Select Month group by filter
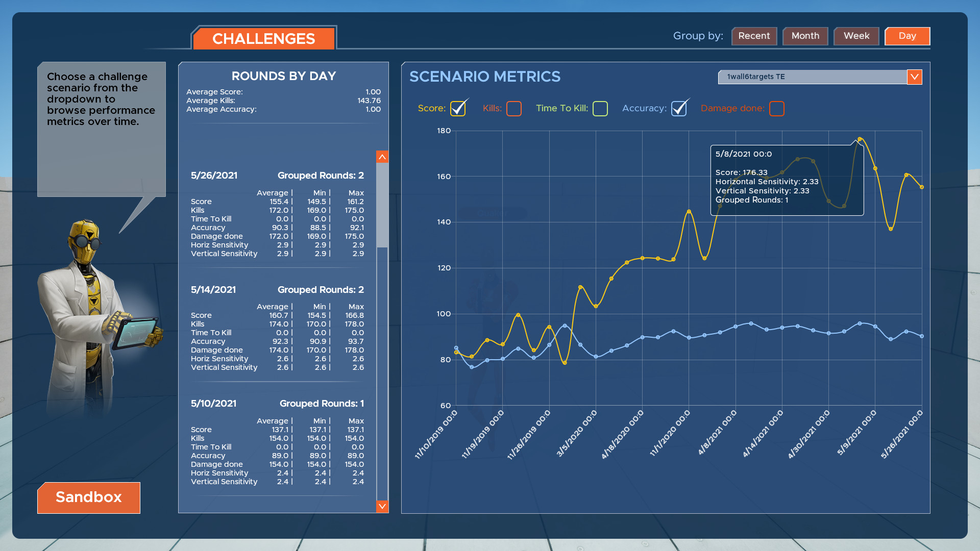This screenshot has width=980, height=551. click(805, 36)
